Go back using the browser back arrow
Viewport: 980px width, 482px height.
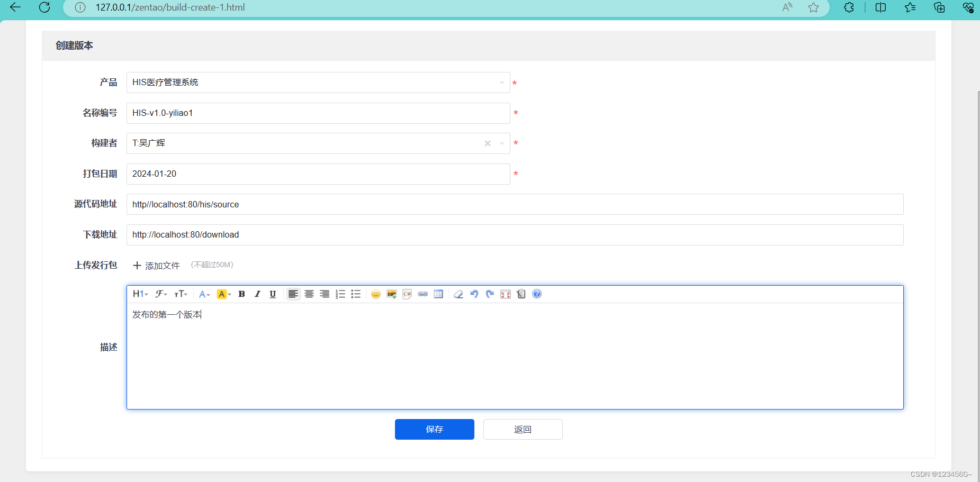pos(15,7)
